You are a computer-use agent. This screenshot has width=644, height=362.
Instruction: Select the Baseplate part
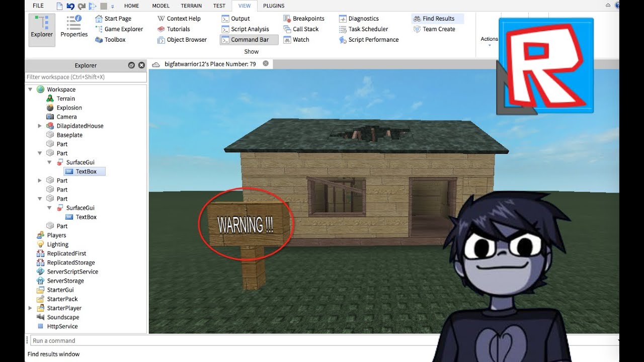[x=64, y=135]
